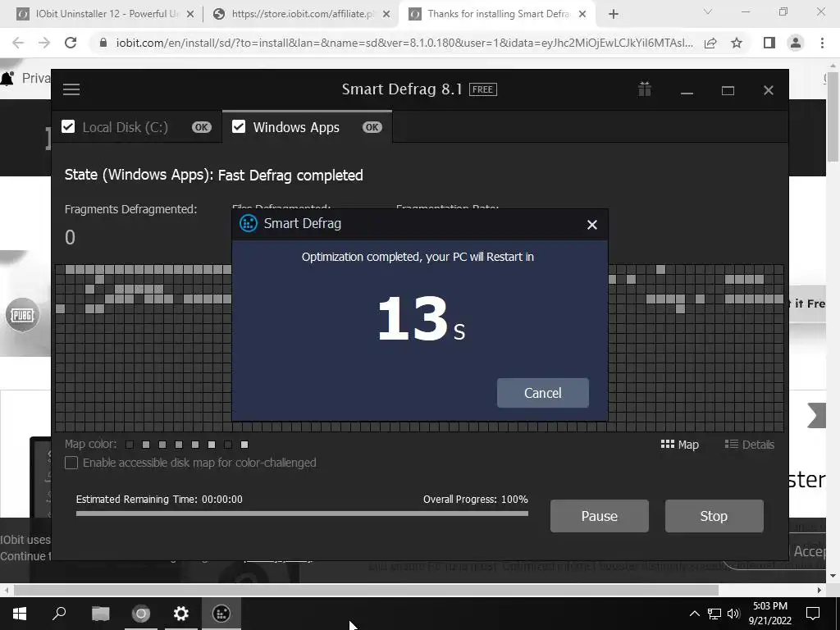The image size is (840, 630).
Task: Open Windows notification center
Action: (813, 614)
